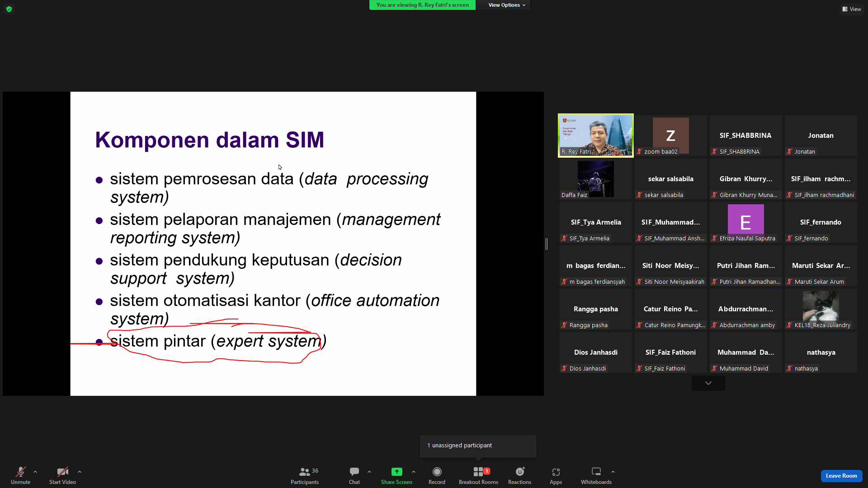Image resolution: width=868 pixels, height=488 pixels.
Task: Click the muted mic icon on Gibran Khurry's tile
Action: click(714, 195)
